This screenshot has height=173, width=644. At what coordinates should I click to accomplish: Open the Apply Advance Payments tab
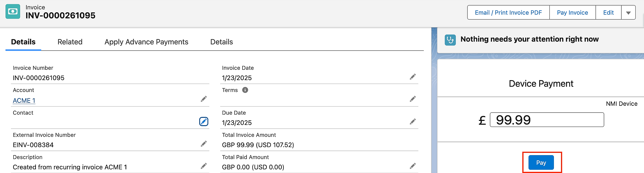tap(146, 42)
